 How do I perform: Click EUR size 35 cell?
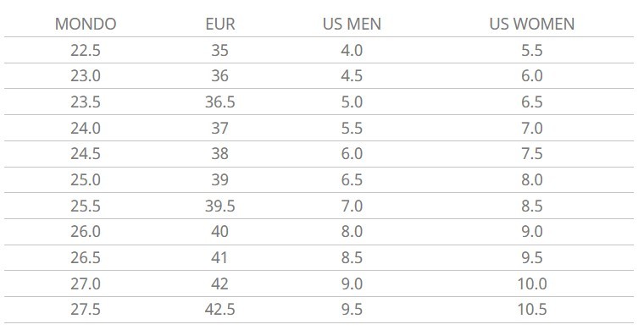tap(219, 51)
